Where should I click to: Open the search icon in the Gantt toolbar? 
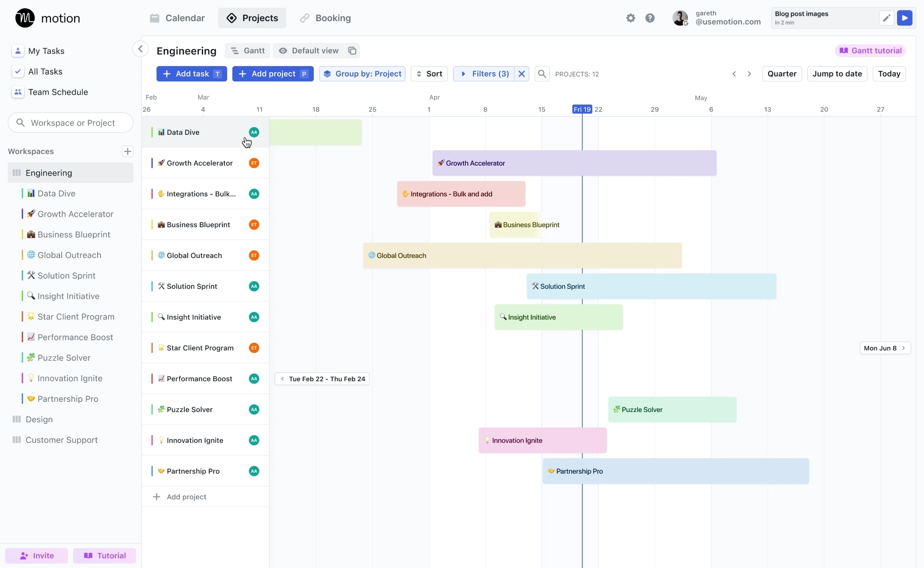(542, 74)
